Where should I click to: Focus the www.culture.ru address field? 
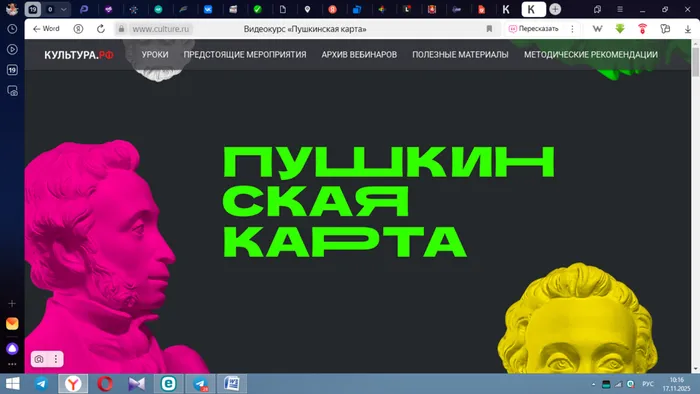161,29
